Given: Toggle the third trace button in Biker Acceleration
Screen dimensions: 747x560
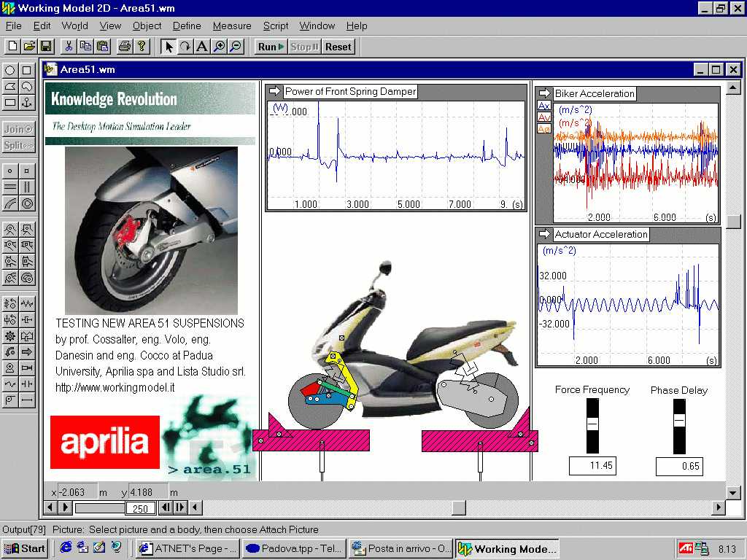Looking at the screenshot, I should [544, 128].
